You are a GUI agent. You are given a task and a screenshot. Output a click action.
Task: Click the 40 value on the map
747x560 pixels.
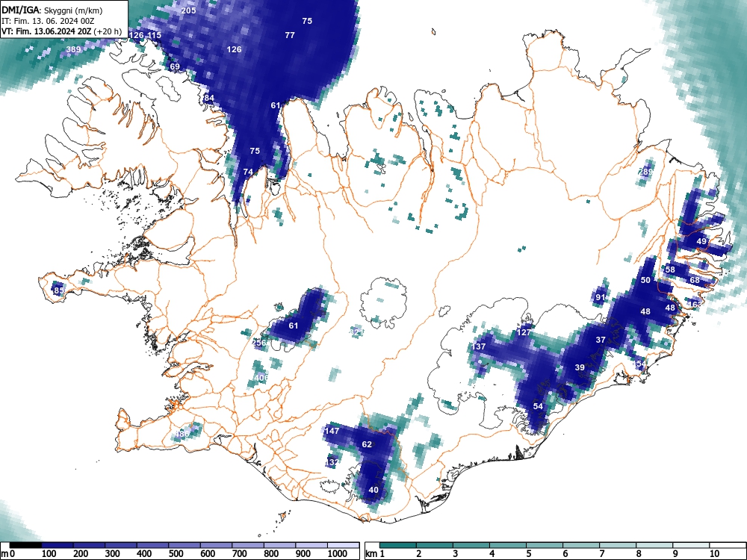[x=373, y=490]
